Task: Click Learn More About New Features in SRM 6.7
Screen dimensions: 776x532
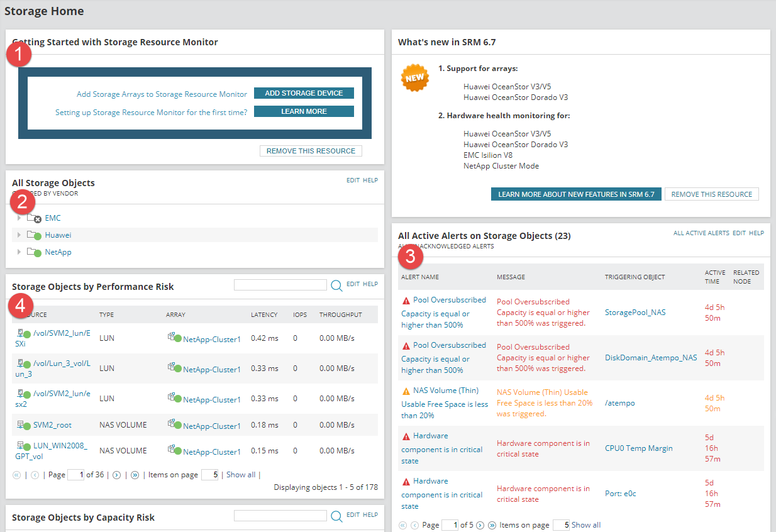Action: pyautogui.click(x=575, y=194)
